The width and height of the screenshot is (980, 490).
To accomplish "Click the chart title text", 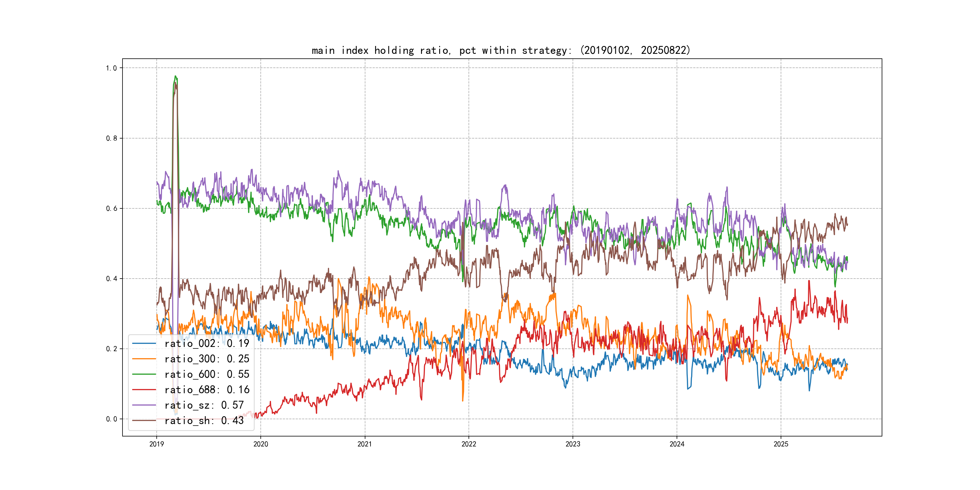I will 501,50.
